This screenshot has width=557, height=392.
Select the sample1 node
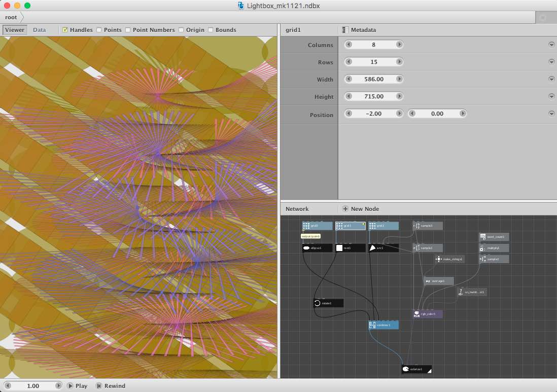click(x=428, y=248)
